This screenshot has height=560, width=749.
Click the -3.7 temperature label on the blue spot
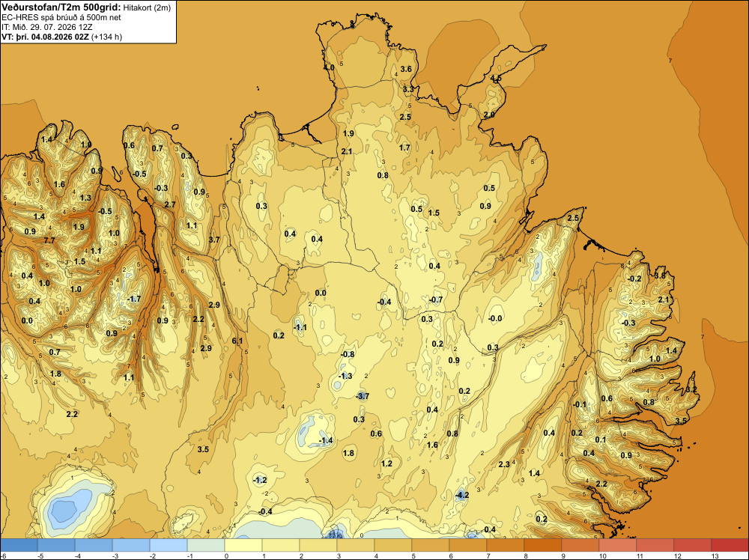(363, 396)
